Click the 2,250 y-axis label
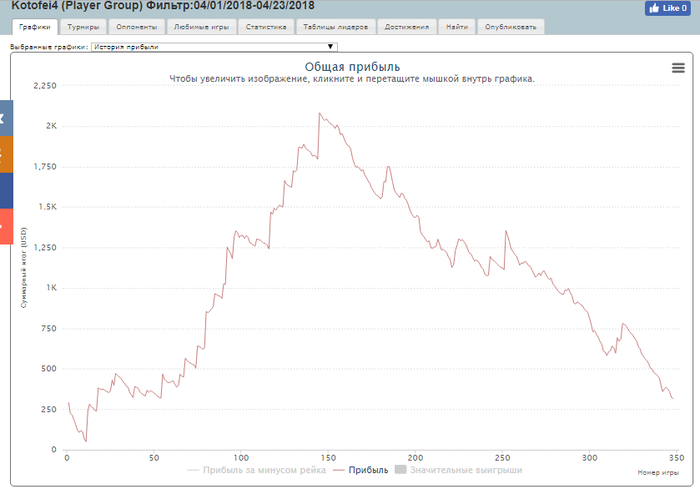700x489 pixels. [x=45, y=86]
